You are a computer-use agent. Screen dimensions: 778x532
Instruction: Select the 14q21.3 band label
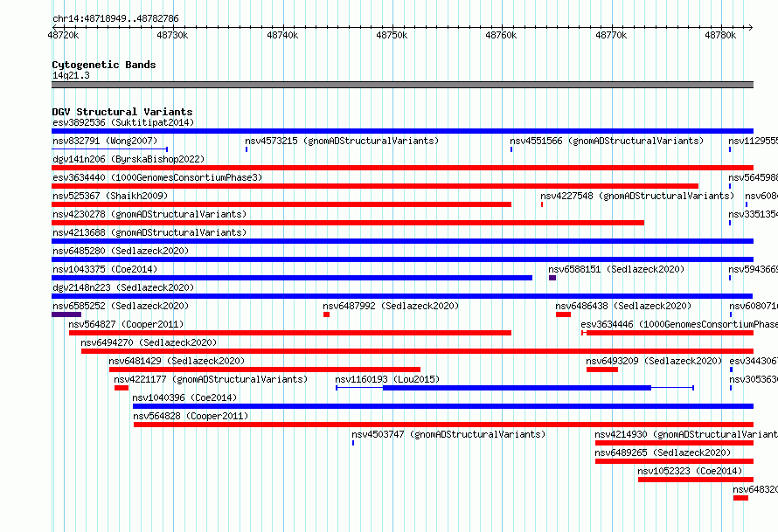[x=71, y=75]
